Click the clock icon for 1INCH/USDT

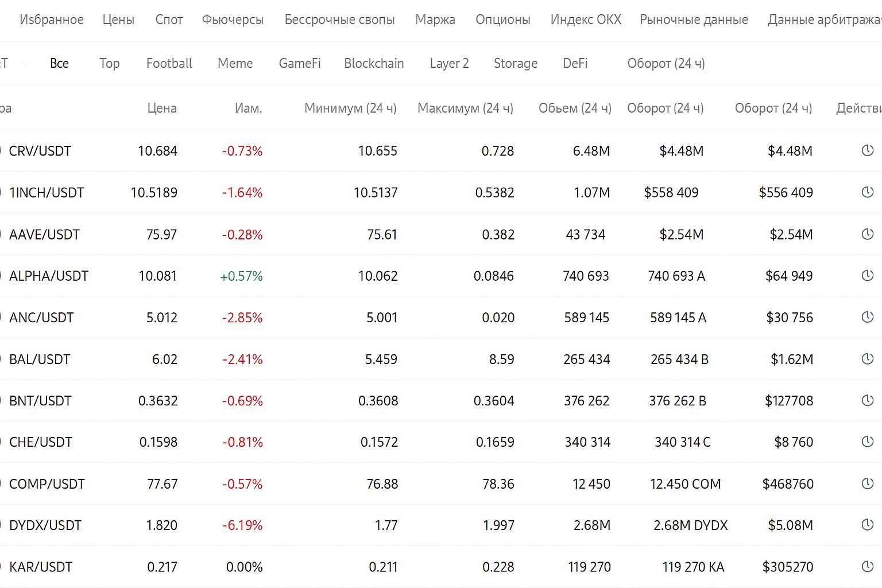click(x=868, y=192)
